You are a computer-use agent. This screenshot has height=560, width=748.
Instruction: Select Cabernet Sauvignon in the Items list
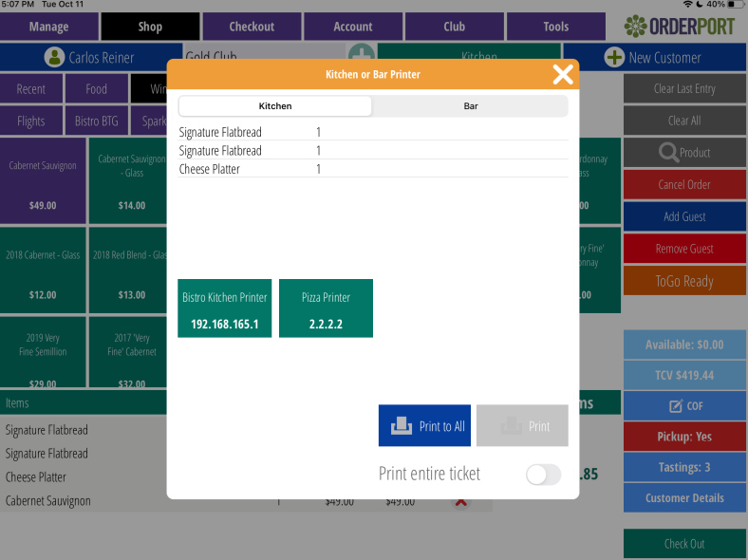pos(47,501)
